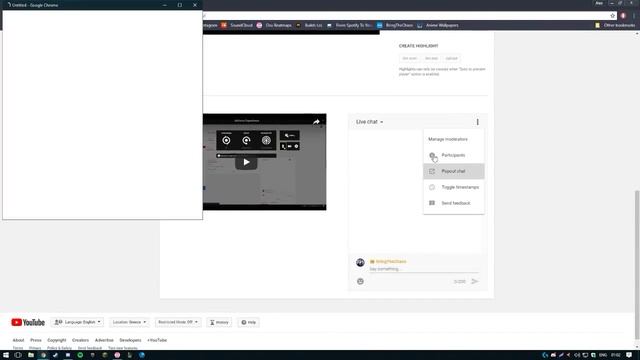Click the Popout chat icon
The width and height of the screenshot is (640, 360).
tap(432, 171)
